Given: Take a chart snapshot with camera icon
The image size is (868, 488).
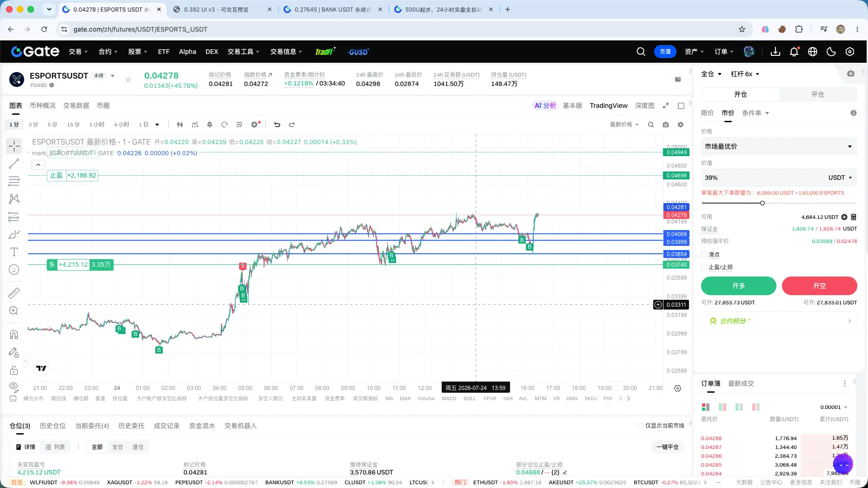Looking at the screenshot, I should [x=666, y=125].
